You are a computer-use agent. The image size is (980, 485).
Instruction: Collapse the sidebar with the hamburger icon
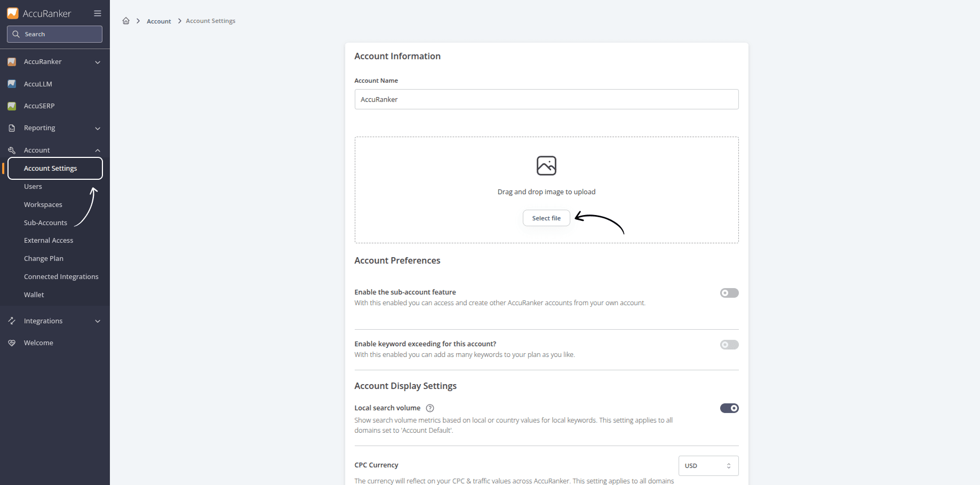(98, 13)
